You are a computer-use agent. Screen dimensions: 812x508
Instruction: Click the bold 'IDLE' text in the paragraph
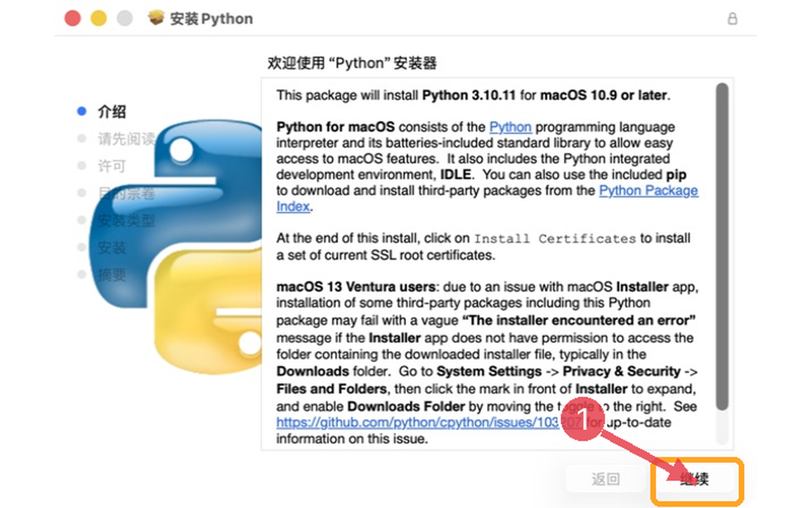coord(455,174)
